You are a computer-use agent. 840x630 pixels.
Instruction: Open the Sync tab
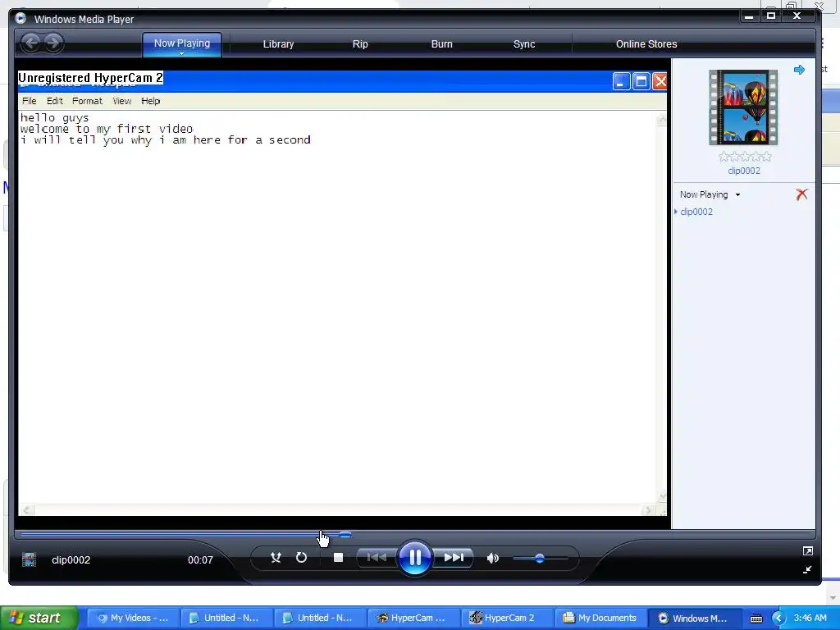point(524,44)
